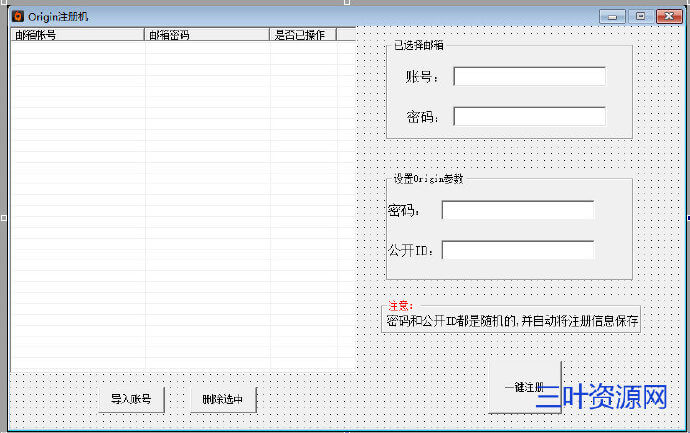
Task: Click the 是否已操作 column header
Action: [x=303, y=35]
